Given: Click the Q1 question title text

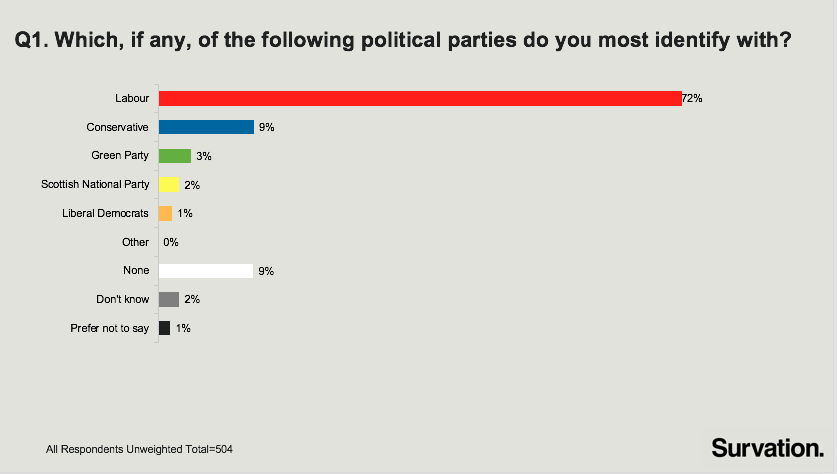Looking at the screenshot, I should click(x=403, y=40).
